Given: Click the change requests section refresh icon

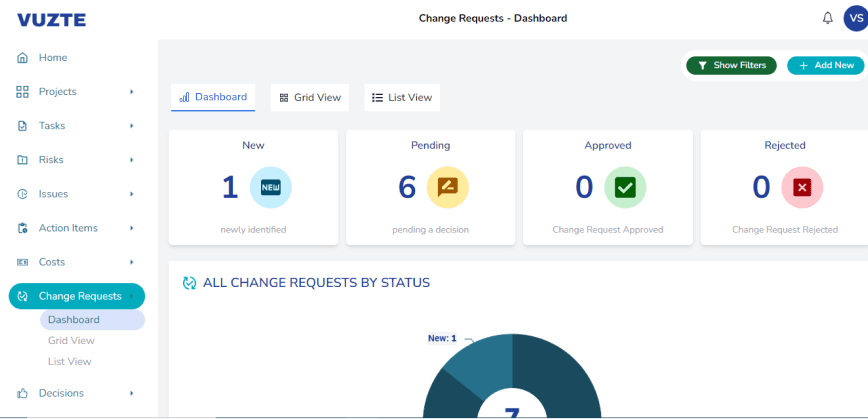Looking at the screenshot, I should pyautogui.click(x=189, y=283).
